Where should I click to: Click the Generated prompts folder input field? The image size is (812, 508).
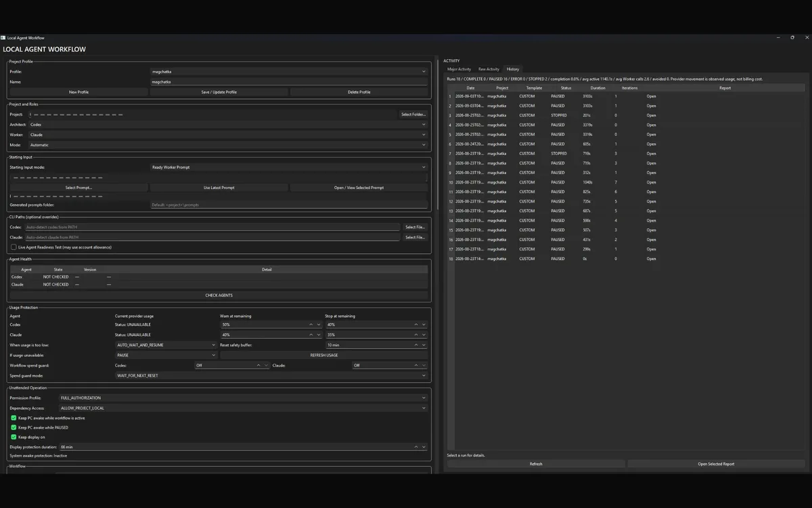(x=288, y=205)
